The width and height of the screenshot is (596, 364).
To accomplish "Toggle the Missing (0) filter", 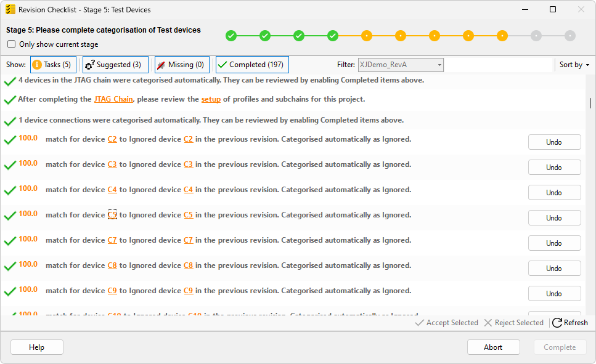I will coord(181,65).
